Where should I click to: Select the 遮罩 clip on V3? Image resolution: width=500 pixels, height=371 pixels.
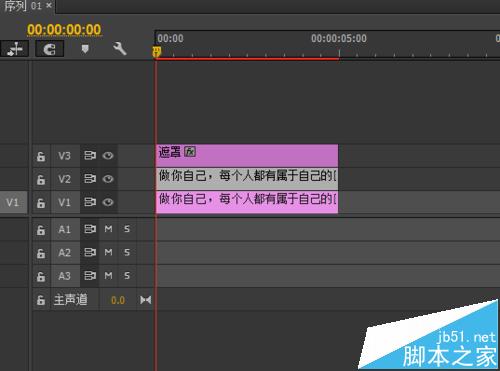click(247, 156)
